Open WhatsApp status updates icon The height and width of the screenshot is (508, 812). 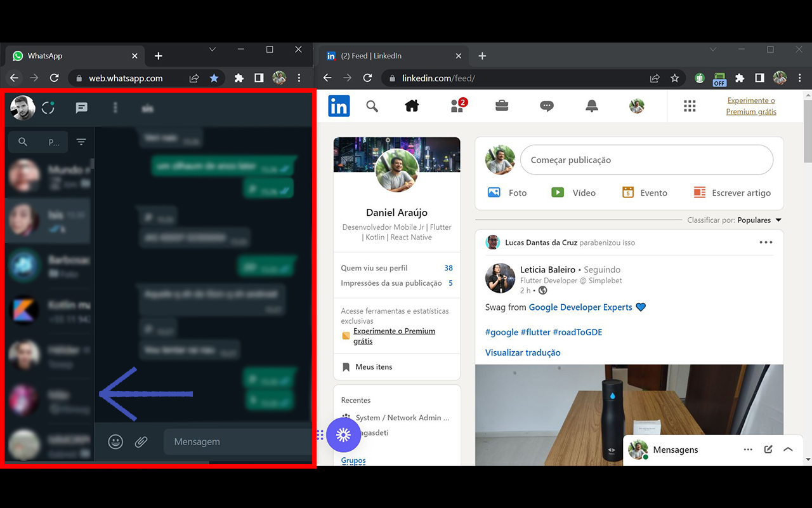point(48,108)
